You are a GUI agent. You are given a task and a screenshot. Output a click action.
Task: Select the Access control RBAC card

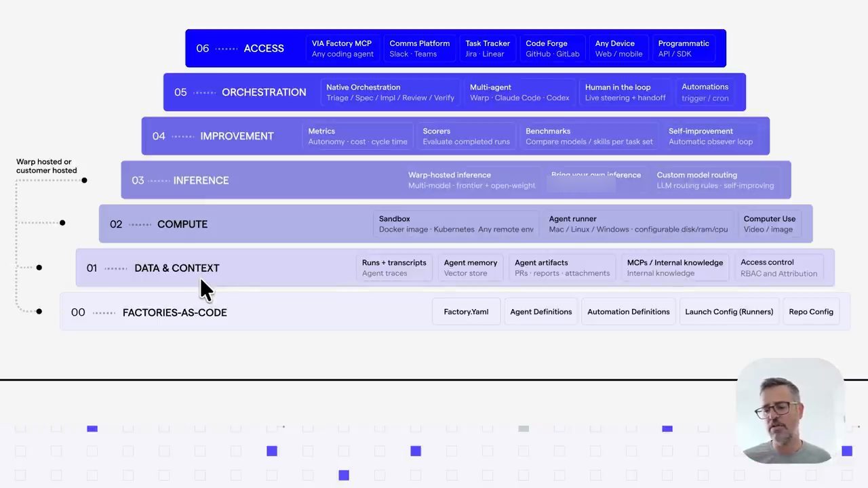[x=779, y=268]
